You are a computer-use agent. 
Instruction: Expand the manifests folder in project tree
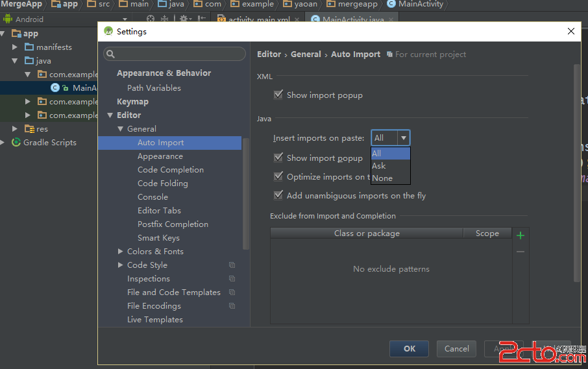(x=15, y=47)
